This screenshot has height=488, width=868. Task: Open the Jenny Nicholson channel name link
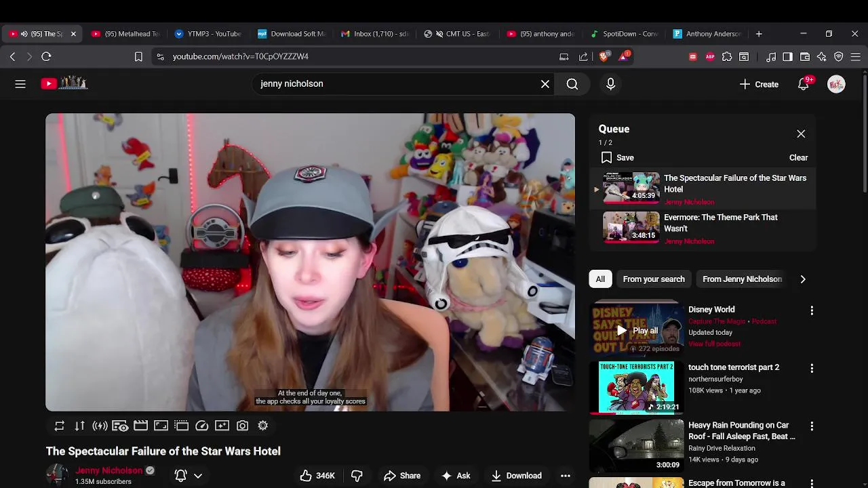click(109, 470)
